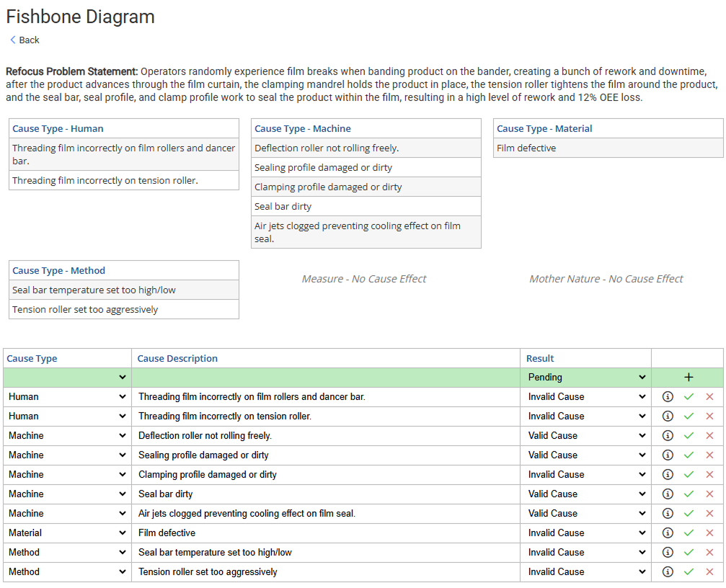
Task: Click info icon for Tension roller aggressively row
Action: 668,572
